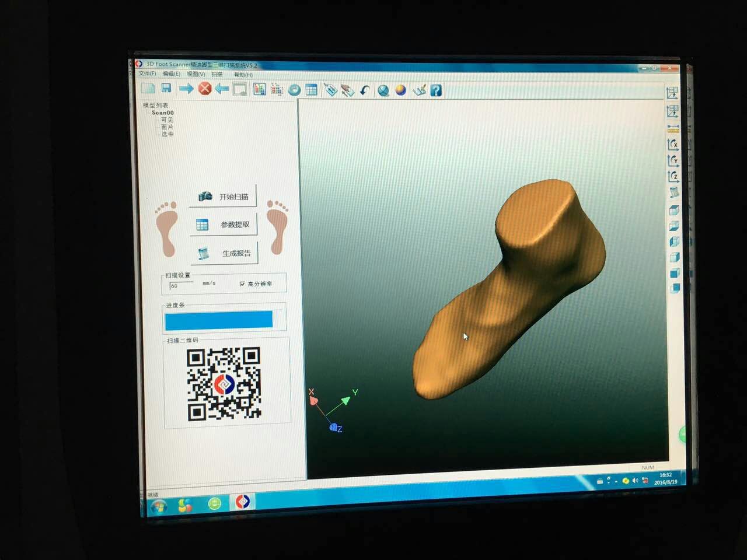Open the 编辑(E) menu
The width and height of the screenshot is (747, 560).
[x=172, y=74]
